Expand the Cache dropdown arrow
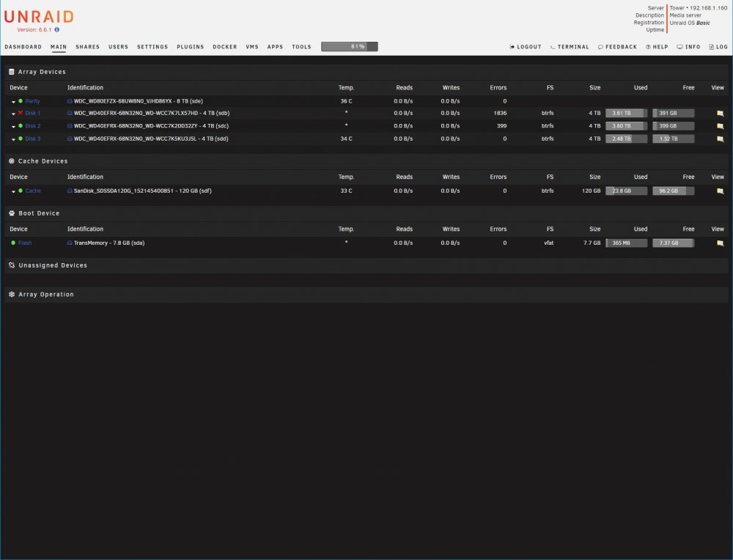Image resolution: width=733 pixels, height=560 pixels. 13,191
